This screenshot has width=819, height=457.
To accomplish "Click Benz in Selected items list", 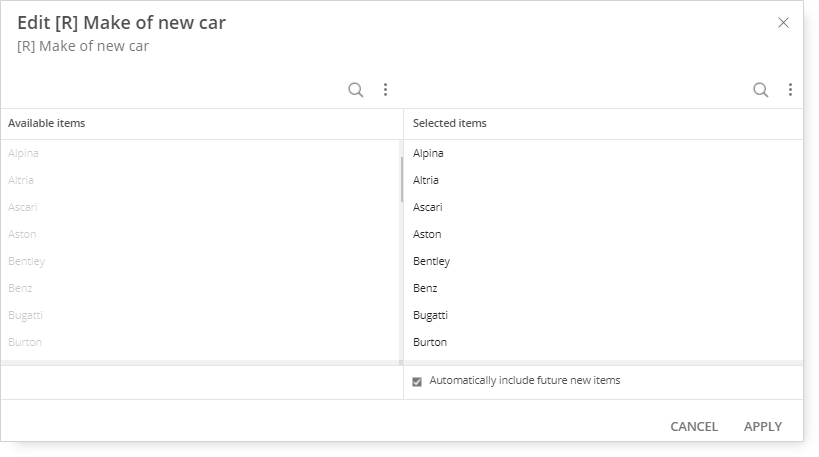I will click(x=603, y=288).
